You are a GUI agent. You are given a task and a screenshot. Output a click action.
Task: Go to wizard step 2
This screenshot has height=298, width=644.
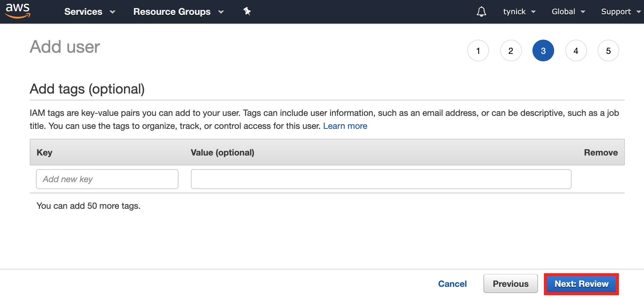[x=511, y=50]
